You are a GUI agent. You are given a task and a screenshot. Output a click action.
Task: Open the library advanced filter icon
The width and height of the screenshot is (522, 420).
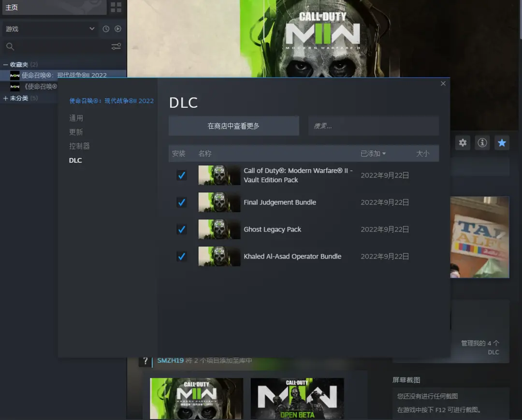pyautogui.click(x=116, y=46)
